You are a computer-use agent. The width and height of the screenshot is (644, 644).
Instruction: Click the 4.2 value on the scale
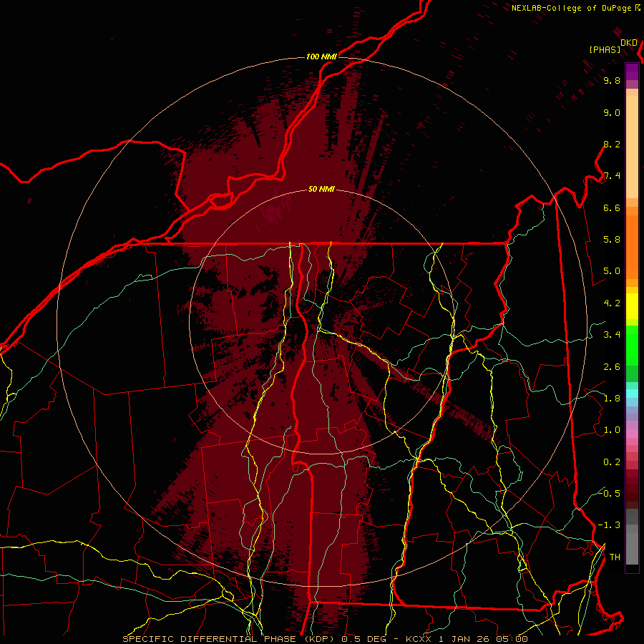(612, 303)
